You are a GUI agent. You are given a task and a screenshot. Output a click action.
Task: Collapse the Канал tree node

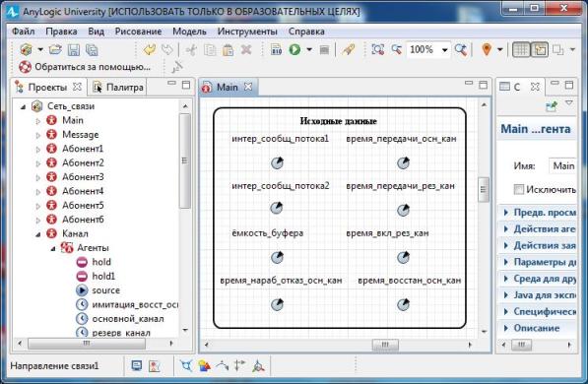(x=37, y=234)
